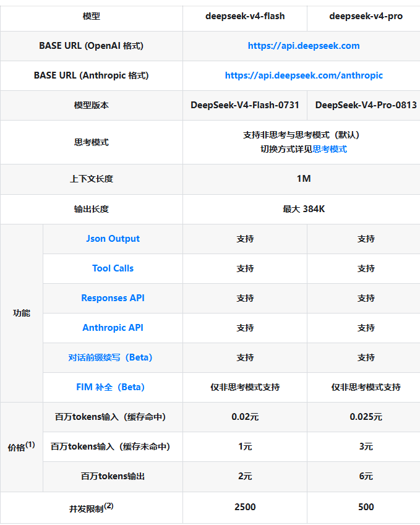Open the 对话前缀续写（Beta）link
The image size is (420, 525).
(x=111, y=357)
